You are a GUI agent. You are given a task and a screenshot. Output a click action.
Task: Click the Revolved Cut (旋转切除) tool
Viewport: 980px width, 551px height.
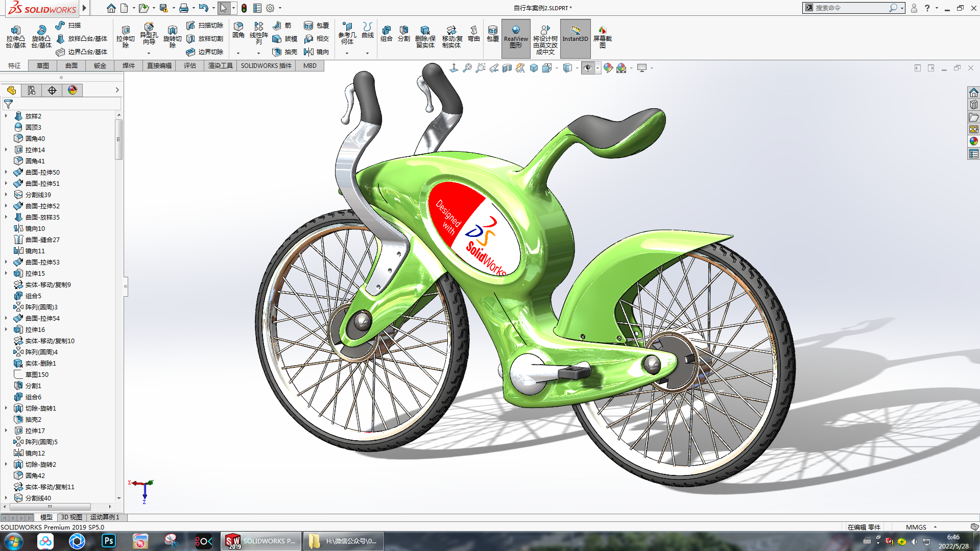click(172, 36)
